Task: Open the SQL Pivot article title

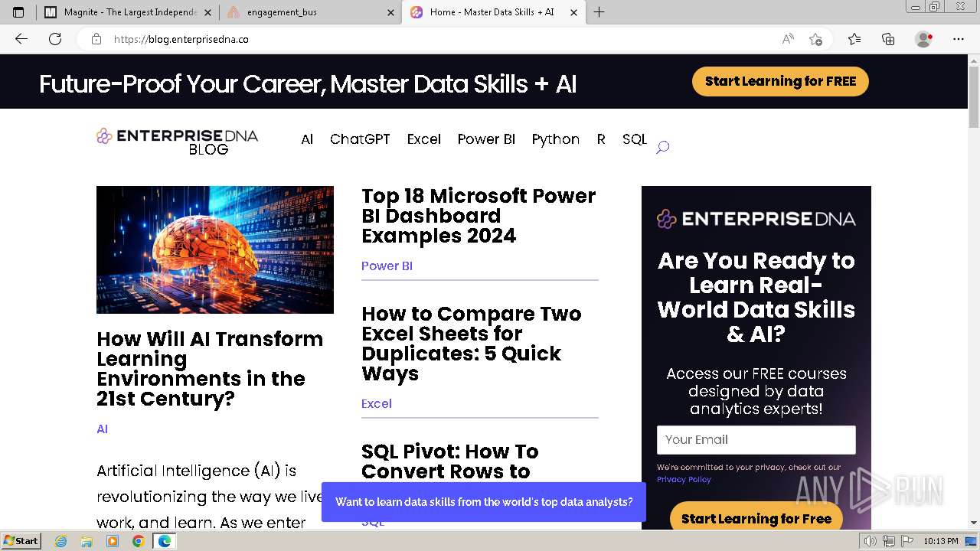Action: coord(450,461)
